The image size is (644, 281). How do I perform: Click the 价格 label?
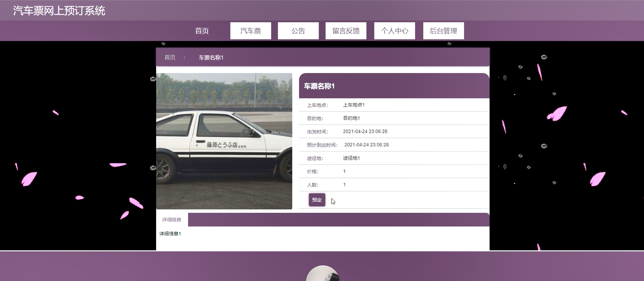313,172
